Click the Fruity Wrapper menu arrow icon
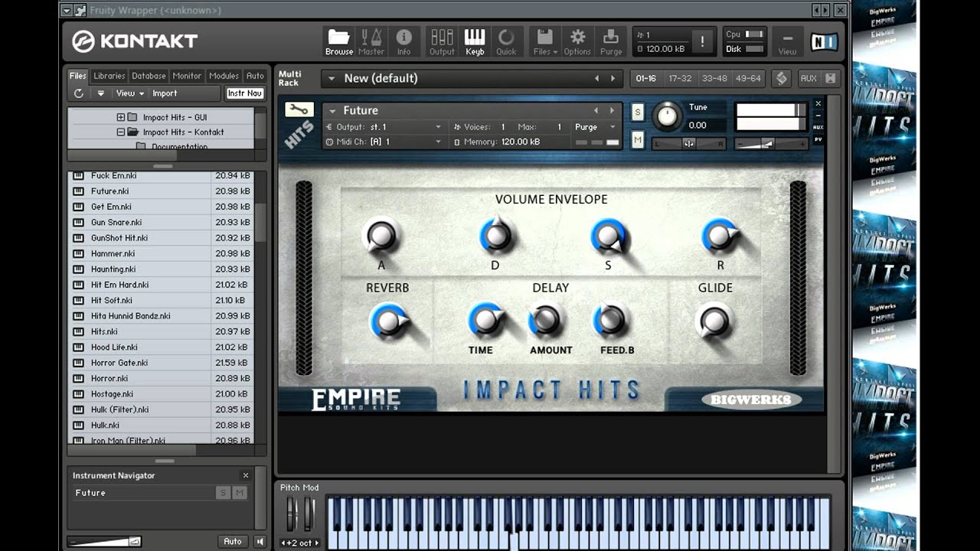980x551 pixels. tap(67, 10)
